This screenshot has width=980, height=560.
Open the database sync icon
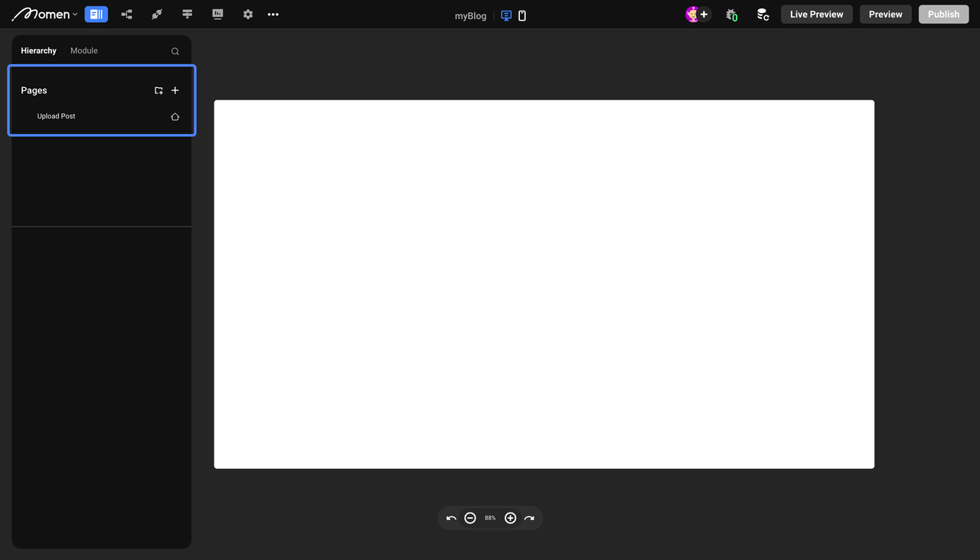click(x=763, y=15)
